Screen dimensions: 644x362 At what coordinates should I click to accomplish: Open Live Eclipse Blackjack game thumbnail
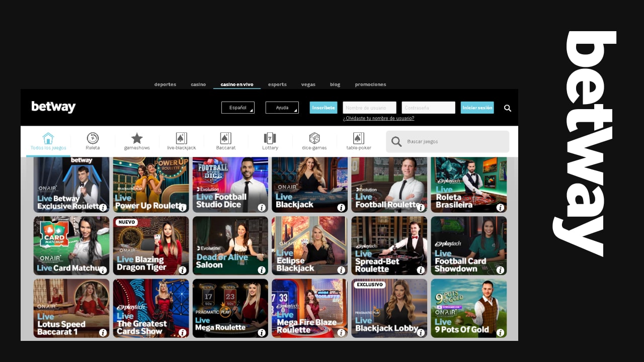tap(310, 246)
